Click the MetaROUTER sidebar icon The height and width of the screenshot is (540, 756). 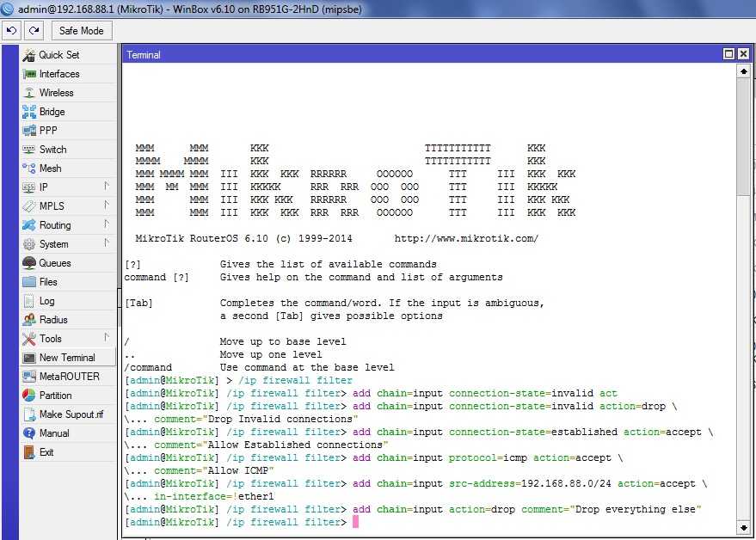click(29, 377)
